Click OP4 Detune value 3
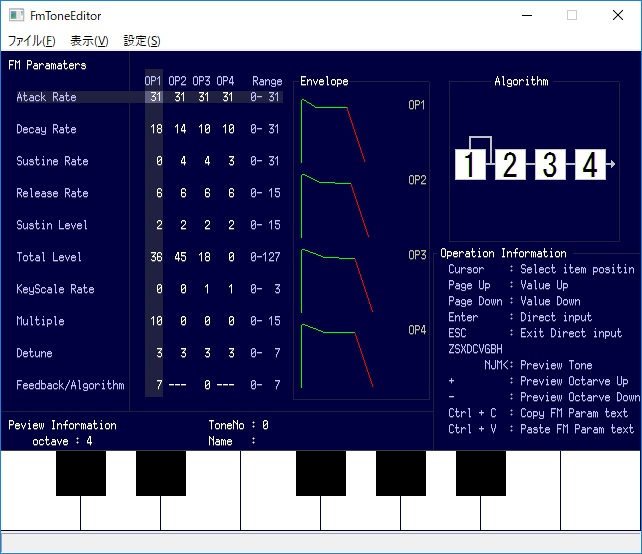Screen dimensions: 642x554 pyautogui.click(x=231, y=353)
